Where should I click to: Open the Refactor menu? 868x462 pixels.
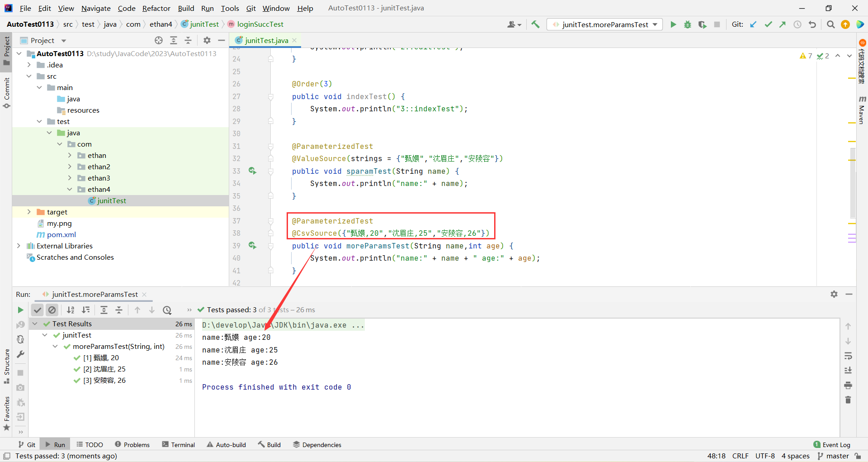point(156,8)
